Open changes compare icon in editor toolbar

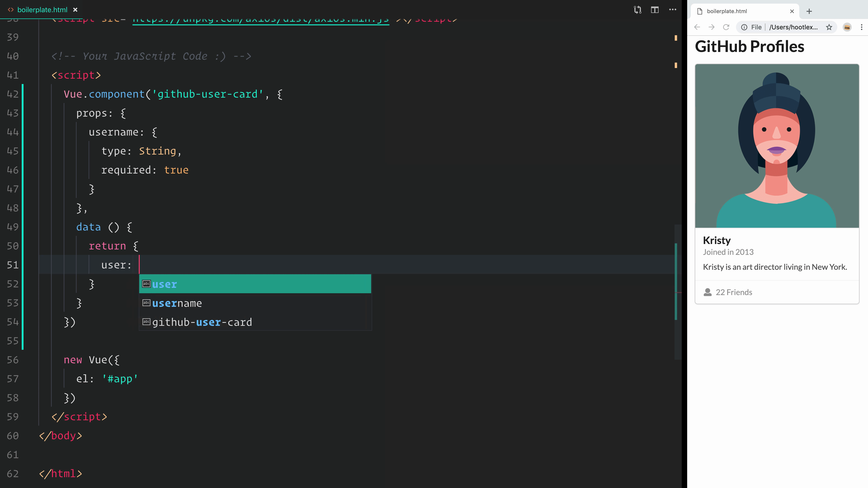[x=637, y=10]
